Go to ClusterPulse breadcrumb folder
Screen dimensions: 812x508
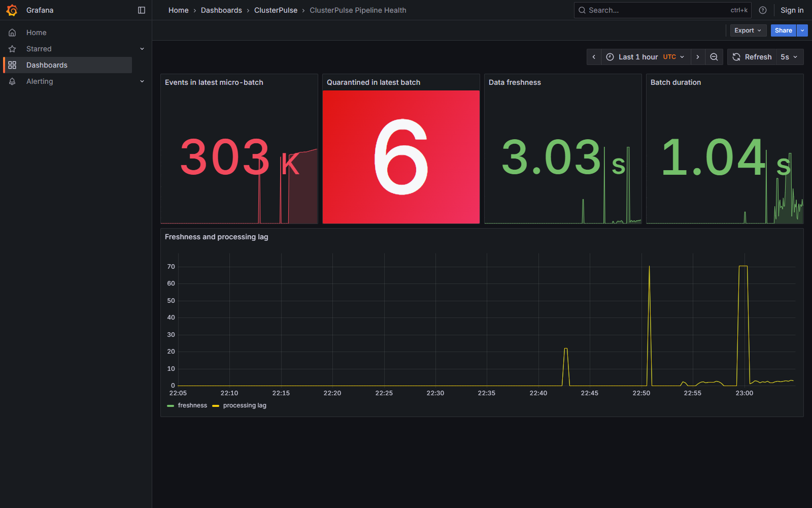(x=276, y=10)
